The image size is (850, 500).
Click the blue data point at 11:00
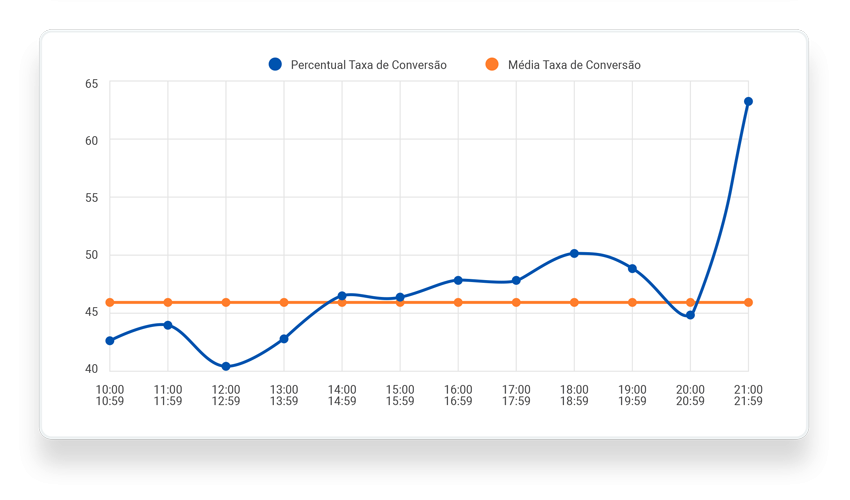pos(168,325)
